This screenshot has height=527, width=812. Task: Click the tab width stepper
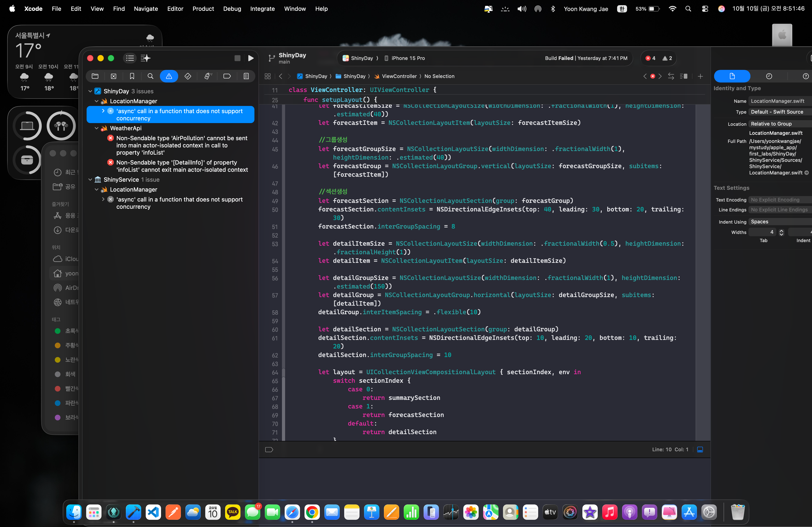[781, 232]
